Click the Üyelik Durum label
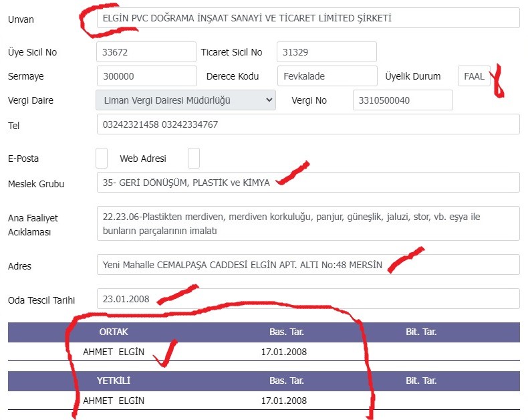 pyautogui.click(x=413, y=76)
